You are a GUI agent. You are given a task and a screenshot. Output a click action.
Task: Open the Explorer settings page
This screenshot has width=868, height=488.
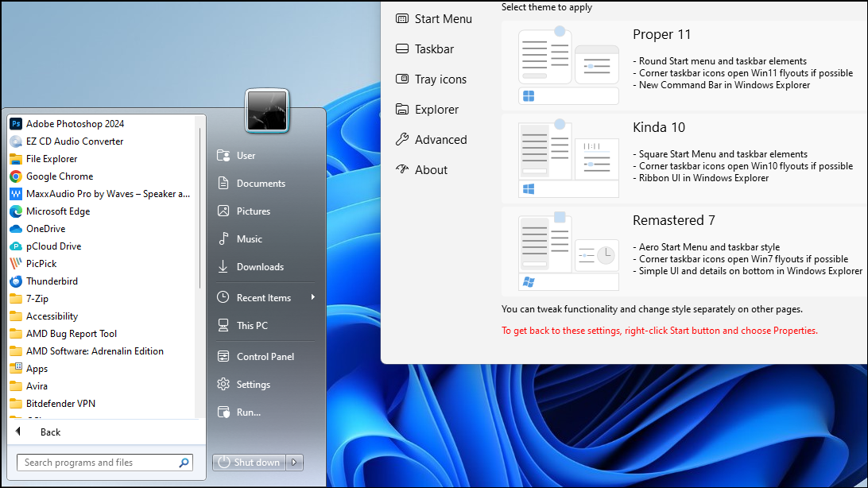pos(428,110)
